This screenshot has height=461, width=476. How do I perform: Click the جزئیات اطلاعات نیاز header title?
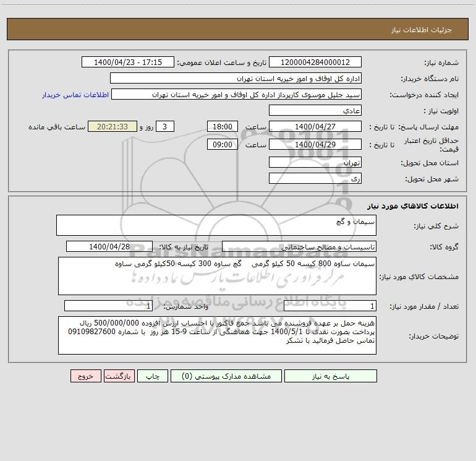coord(422,30)
